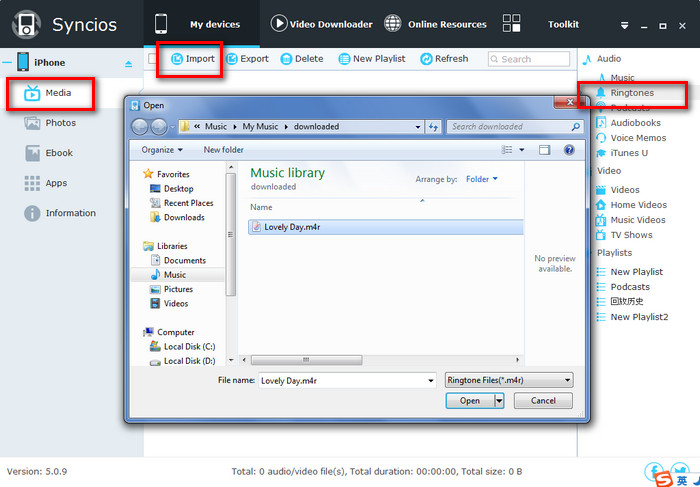Click the Import toolbar icon
The width and height of the screenshot is (700, 487).
point(177,59)
